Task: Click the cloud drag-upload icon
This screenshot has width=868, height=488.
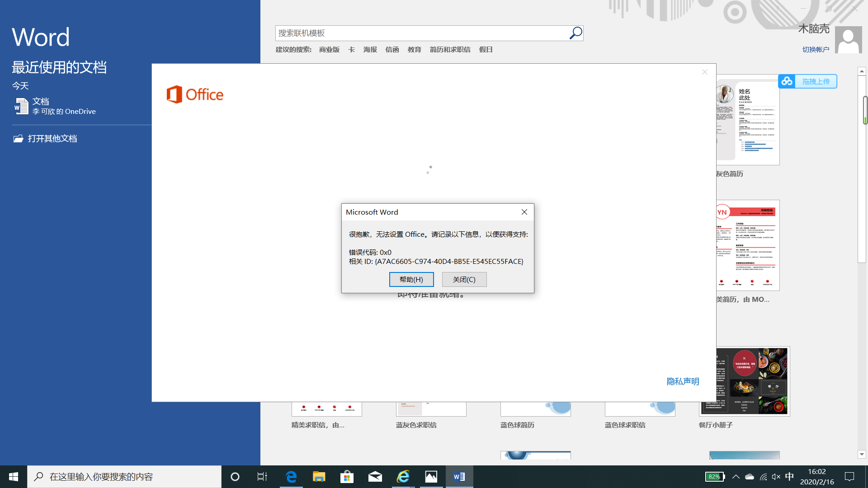Action: pos(787,81)
